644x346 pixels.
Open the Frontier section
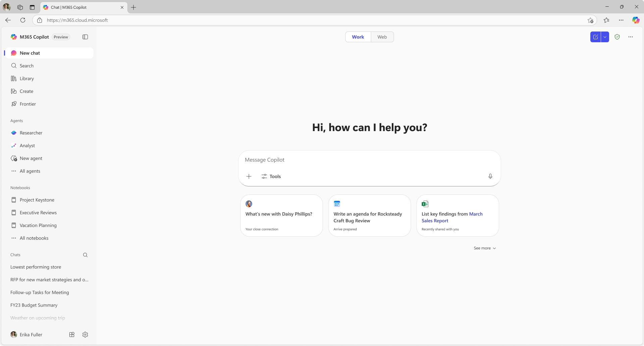pyautogui.click(x=28, y=104)
